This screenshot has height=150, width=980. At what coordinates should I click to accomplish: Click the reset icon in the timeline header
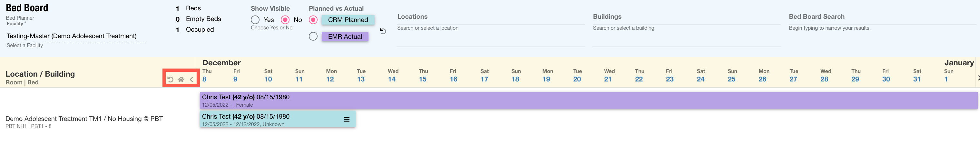coord(171,80)
